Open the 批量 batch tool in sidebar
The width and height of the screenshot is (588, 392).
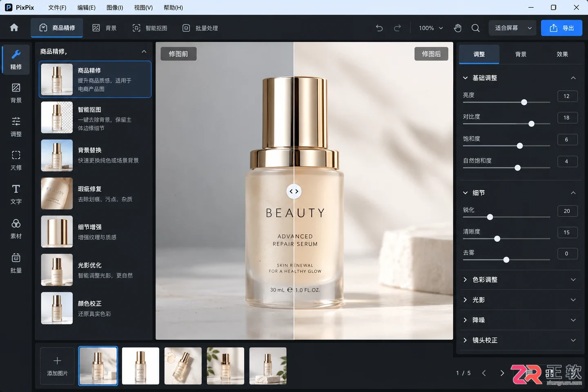click(x=16, y=263)
